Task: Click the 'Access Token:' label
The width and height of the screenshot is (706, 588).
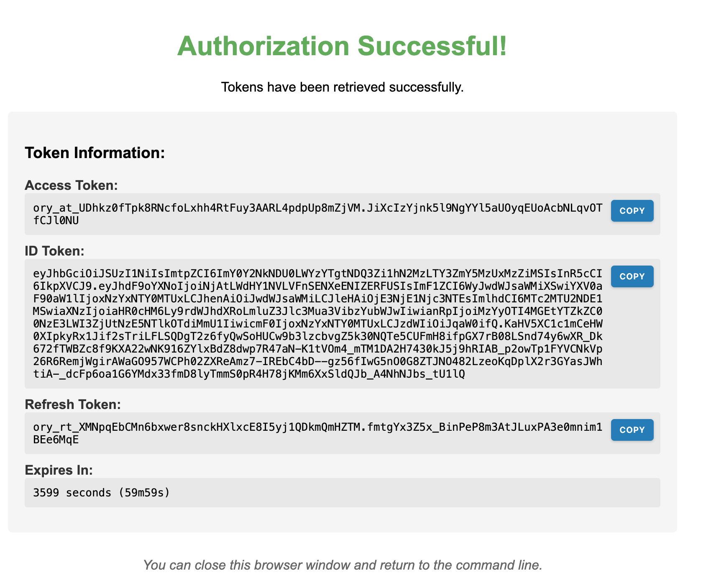Action: click(71, 185)
